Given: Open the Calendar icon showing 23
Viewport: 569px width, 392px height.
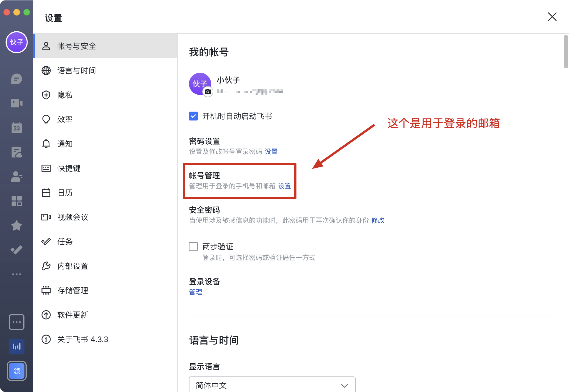Looking at the screenshot, I should pyautogui.click(x=17, y=127).
